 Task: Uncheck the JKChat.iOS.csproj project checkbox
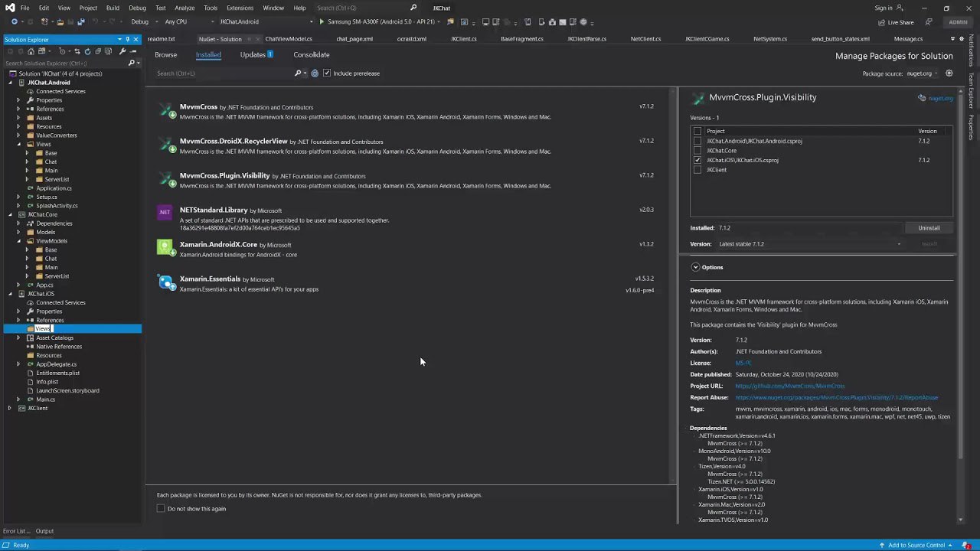[x=697, y=160]
